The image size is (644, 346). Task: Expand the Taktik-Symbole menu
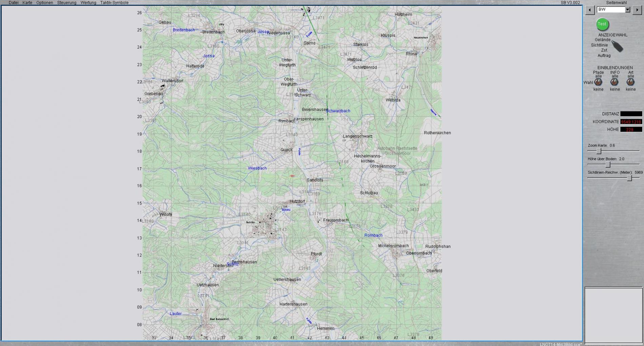pyautogui.click(x=114, y=3)
